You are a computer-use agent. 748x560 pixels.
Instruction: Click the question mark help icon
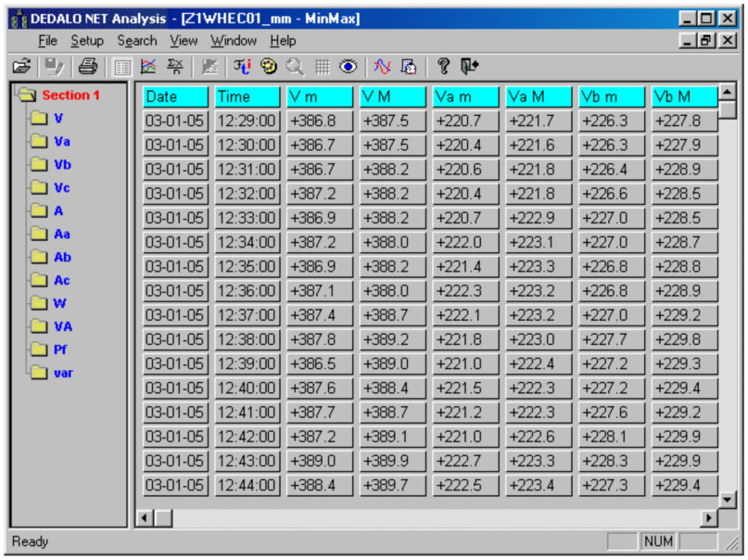coord(444,66)
